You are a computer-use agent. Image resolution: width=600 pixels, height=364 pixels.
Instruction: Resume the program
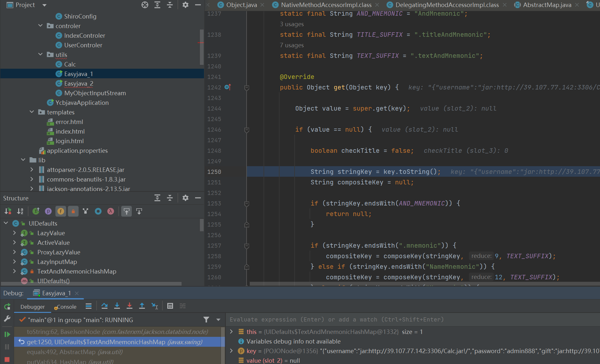(7, 334)
